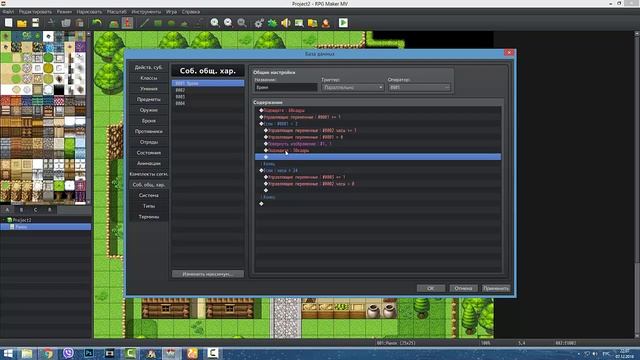Open the Sound Test speaker icon
The height and width of the screenshot is (360, 640).
(286, 23)
